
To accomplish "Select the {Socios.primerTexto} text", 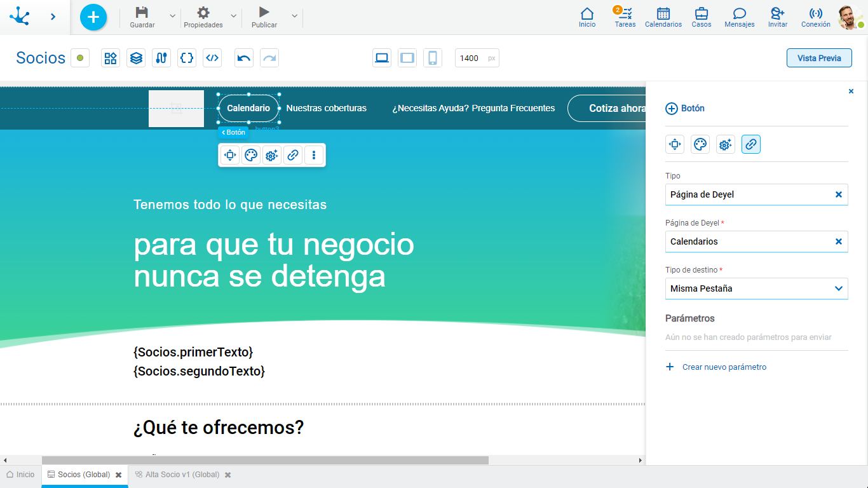I will [193, 352].
